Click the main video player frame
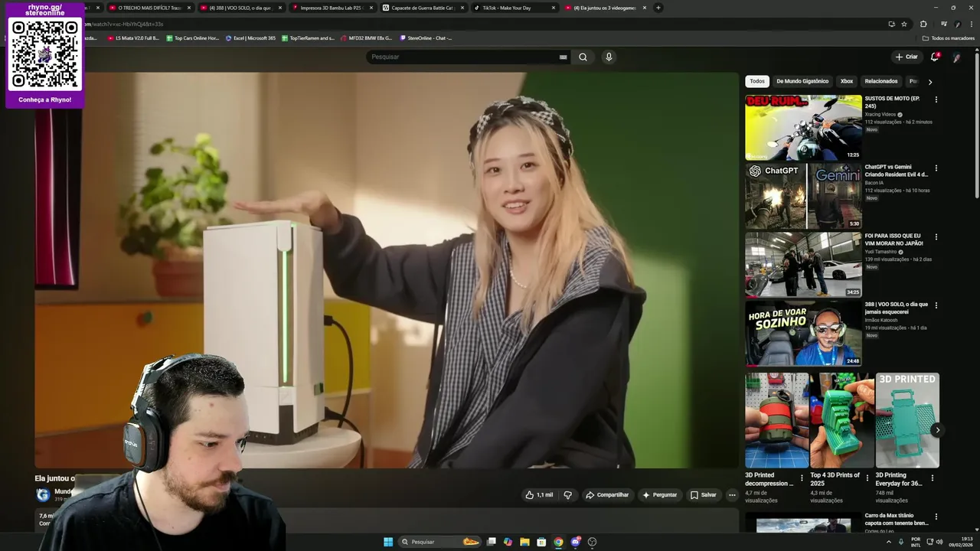This screenshot has height=551, width=980. pos(387,270)
